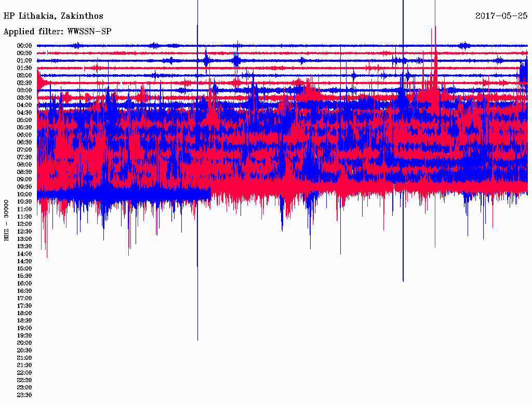Click the '22:30' time label
This screenshot has width=532, height=405.
24,380
